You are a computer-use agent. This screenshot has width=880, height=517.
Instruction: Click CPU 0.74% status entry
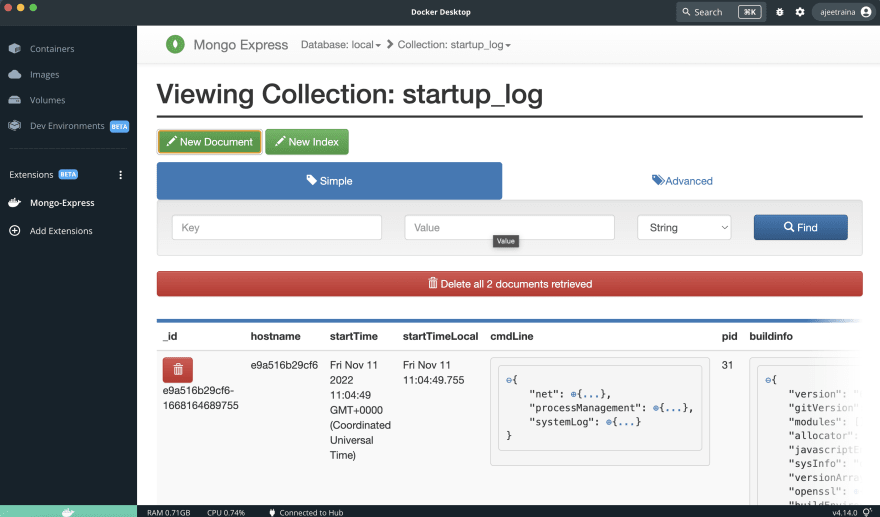click(x=226, y=513)
